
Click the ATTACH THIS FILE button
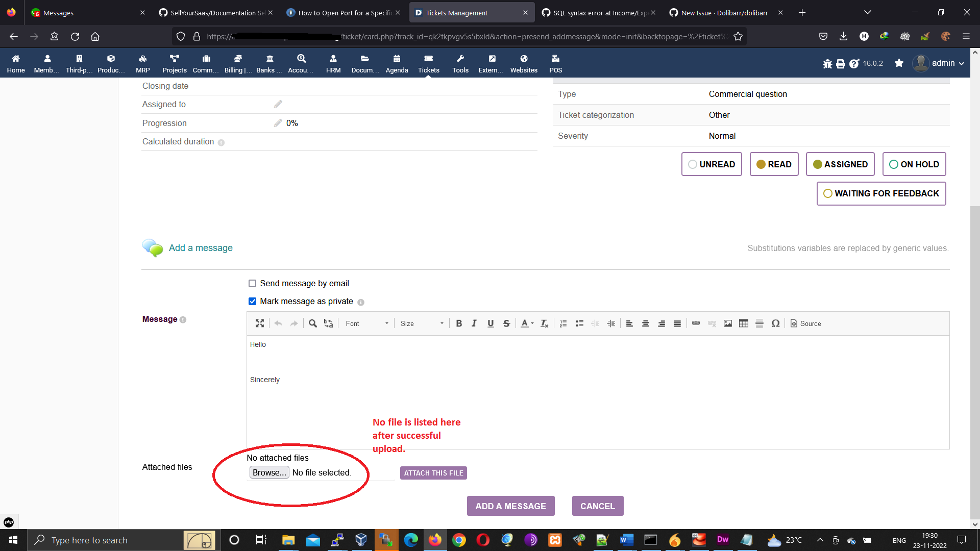(x=433, y=473)
